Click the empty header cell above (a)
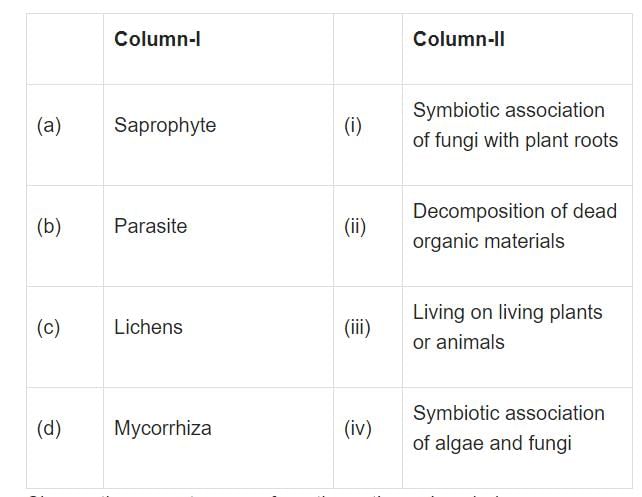This screenshot has width=642, height=497. coord(65,49)
